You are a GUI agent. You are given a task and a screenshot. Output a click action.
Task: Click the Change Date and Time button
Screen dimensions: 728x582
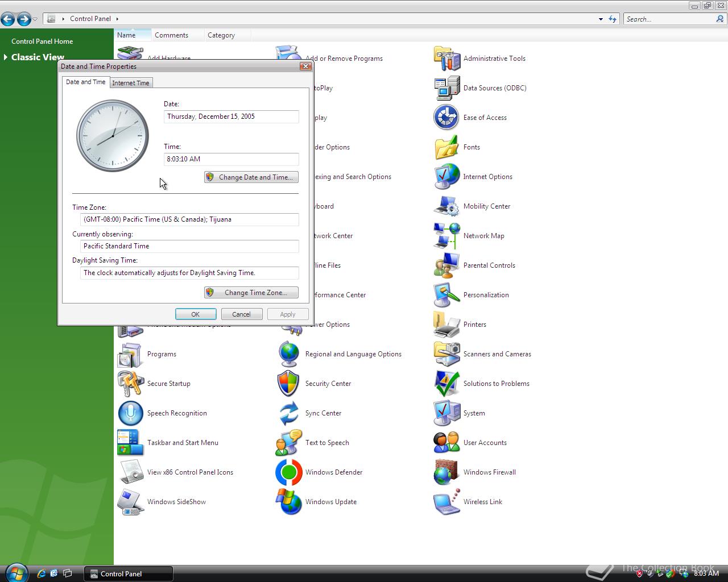[251, 177]
